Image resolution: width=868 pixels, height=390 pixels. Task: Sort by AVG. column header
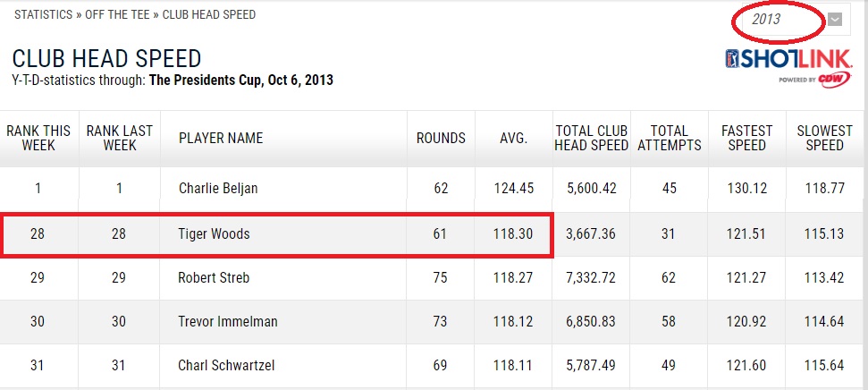click(513, 138)
